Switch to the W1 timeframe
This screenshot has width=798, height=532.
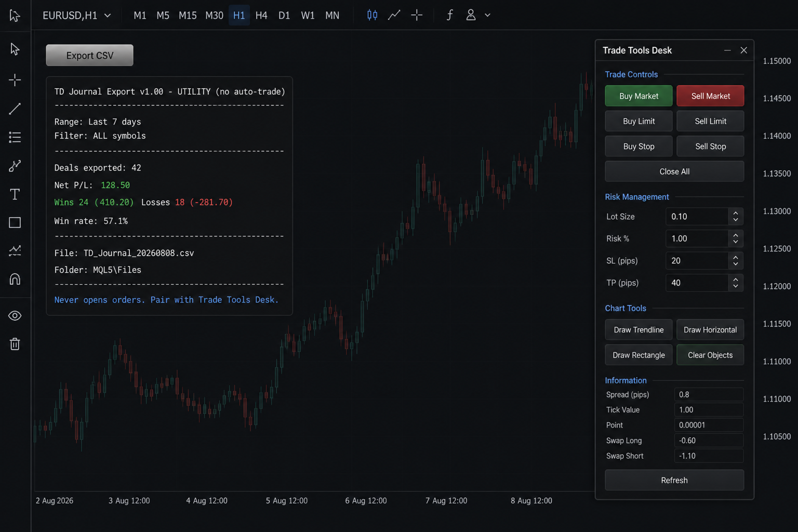pyautogui.click(x=308, y=16)
